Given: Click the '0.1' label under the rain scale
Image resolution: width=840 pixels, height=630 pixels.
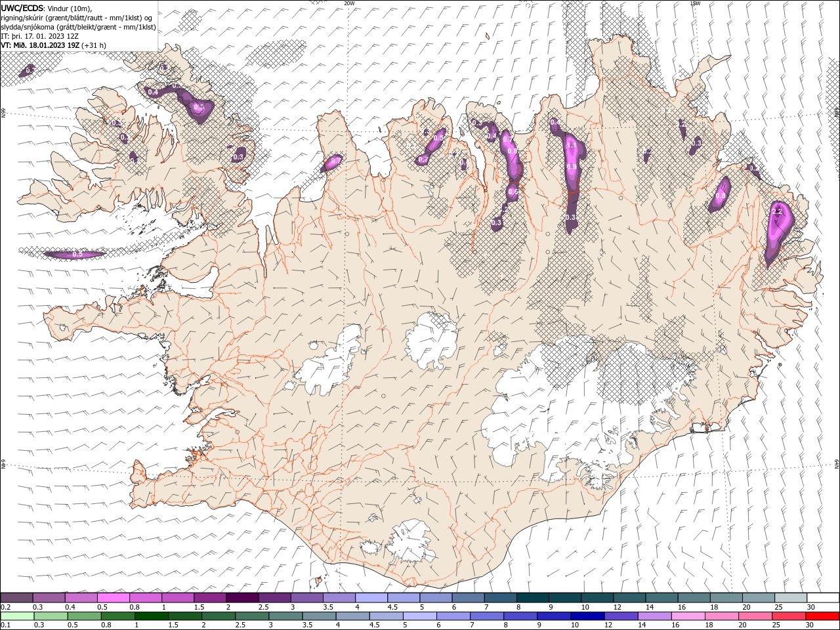Looking at the screenshot, I should click(x=6, y=625).
